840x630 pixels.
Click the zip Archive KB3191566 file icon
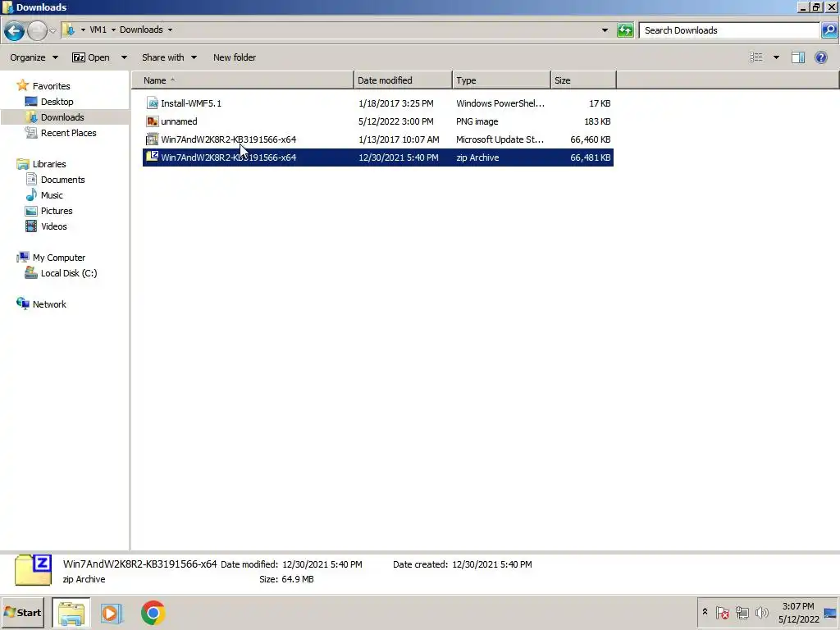point(153,157)
